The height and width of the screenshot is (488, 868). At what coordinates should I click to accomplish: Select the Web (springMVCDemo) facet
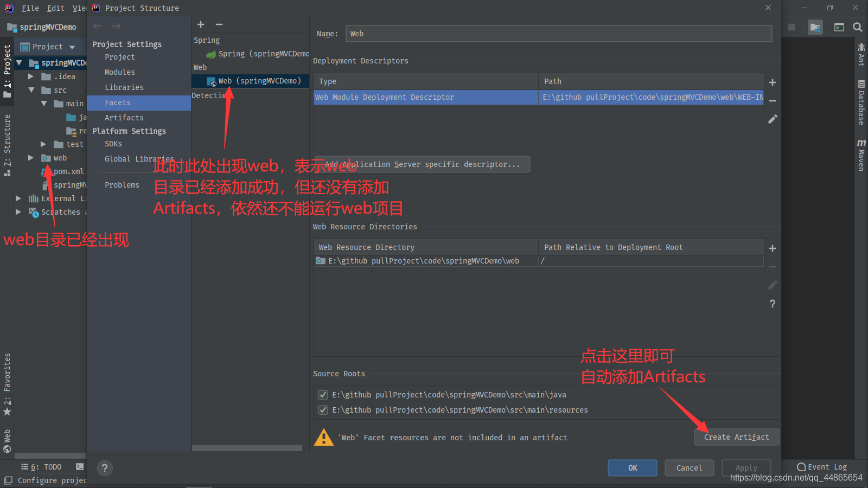(250, 81)
